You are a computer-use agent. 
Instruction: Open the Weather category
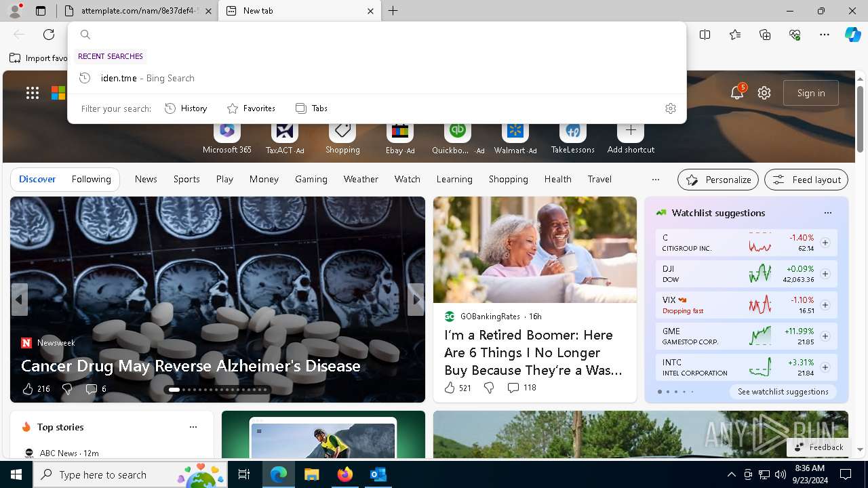[361, 180]
